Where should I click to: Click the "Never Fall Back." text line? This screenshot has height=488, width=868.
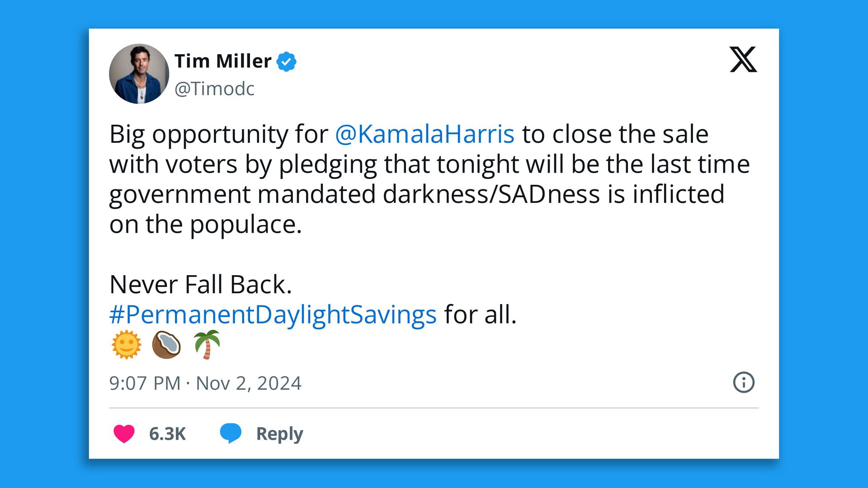[201, 285]
